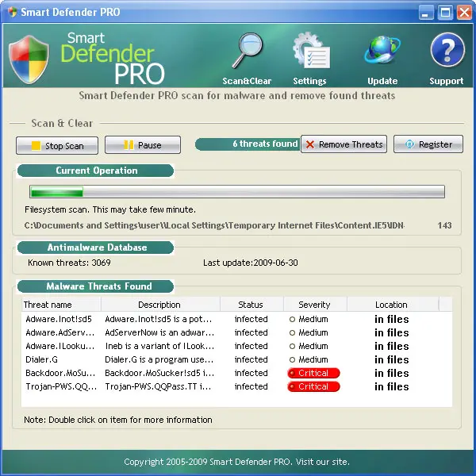Select the Backdoor.MoSu... threat name
This screenshot has width=476, height=476.
60,373
